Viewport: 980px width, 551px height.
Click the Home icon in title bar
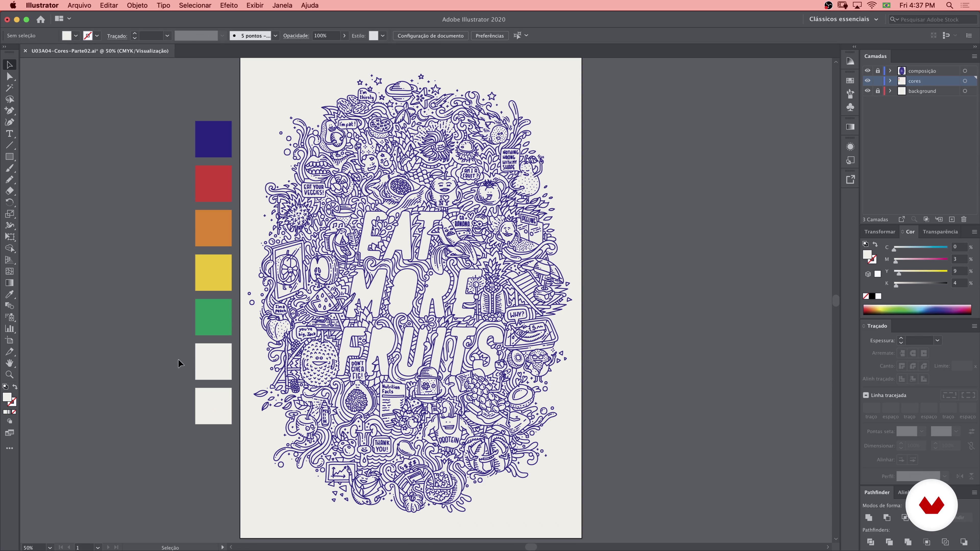[x=41, y=19]
